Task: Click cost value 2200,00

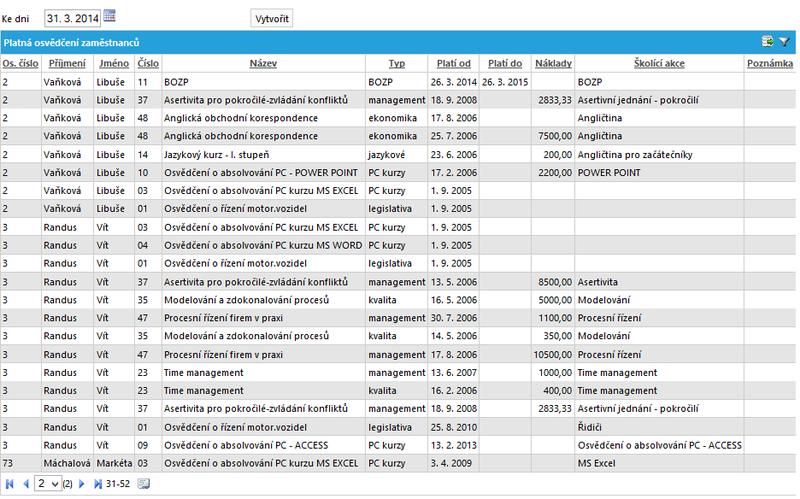Action: point(555,172)
